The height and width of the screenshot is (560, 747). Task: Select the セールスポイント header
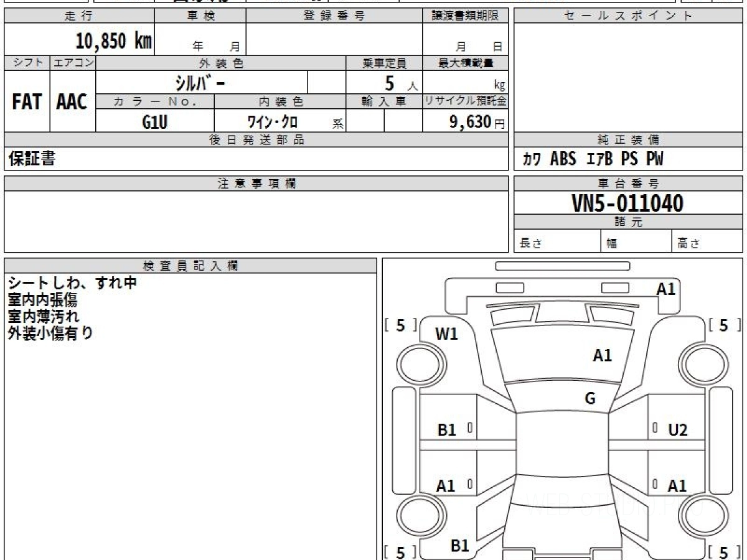pos(628,16)
